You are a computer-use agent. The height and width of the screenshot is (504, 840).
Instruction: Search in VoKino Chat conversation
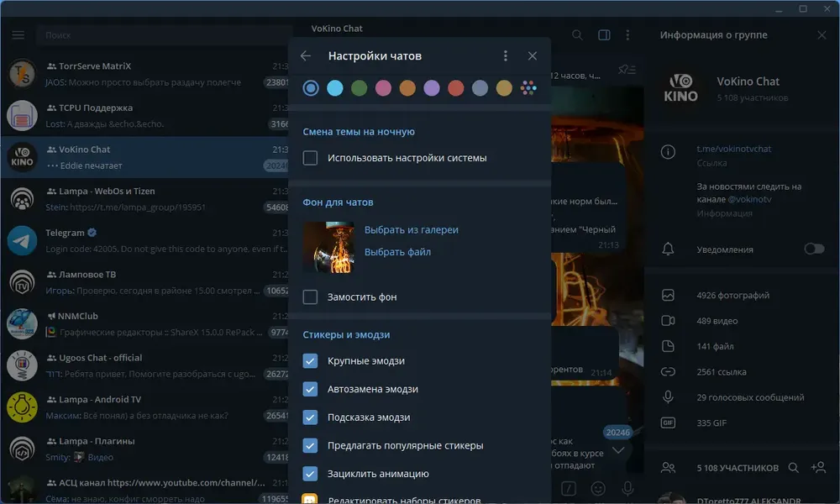point(577,34)
